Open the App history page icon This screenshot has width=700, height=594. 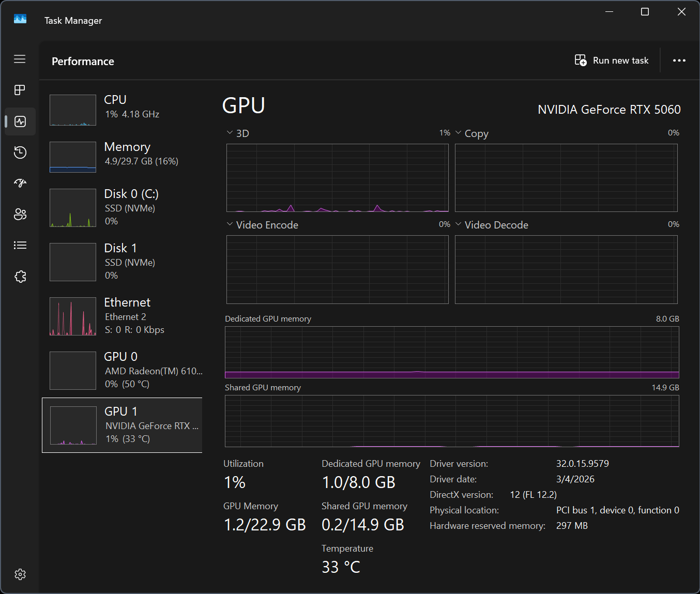point(20,153)
